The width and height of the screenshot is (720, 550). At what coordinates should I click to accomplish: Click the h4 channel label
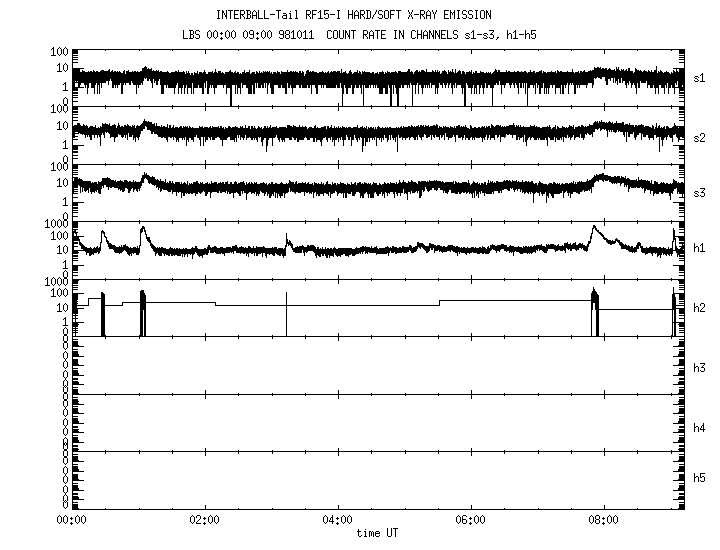[x=699, y=427]
